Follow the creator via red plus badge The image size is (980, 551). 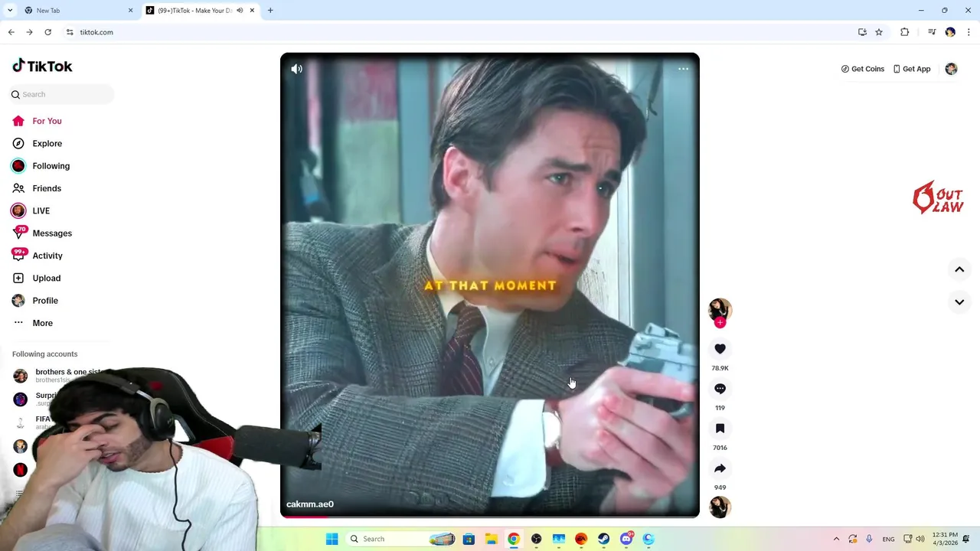tap(720, 322)
